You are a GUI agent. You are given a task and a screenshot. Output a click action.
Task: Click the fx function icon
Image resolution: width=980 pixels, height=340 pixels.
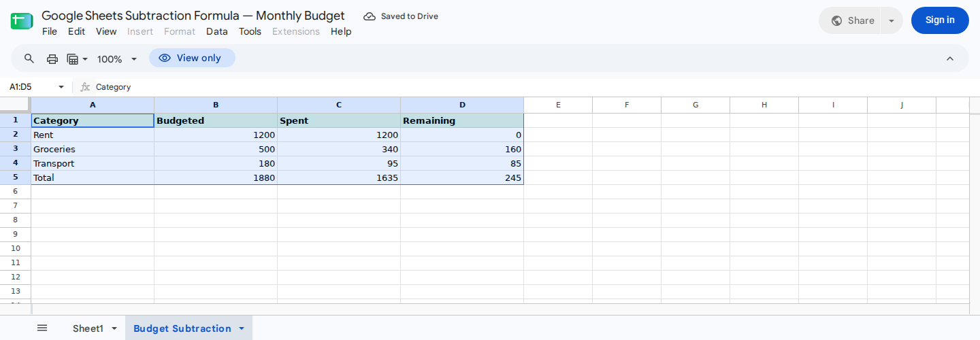(x=85, y=87)
